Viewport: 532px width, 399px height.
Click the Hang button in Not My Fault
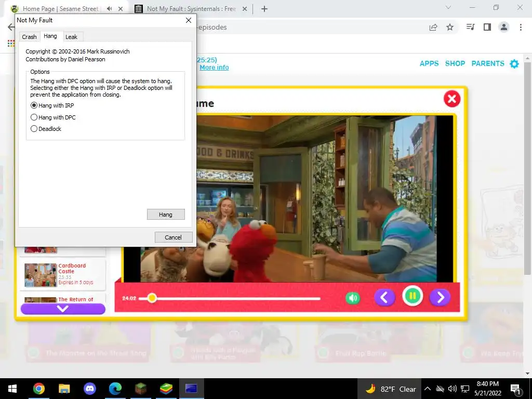point(166,215)
